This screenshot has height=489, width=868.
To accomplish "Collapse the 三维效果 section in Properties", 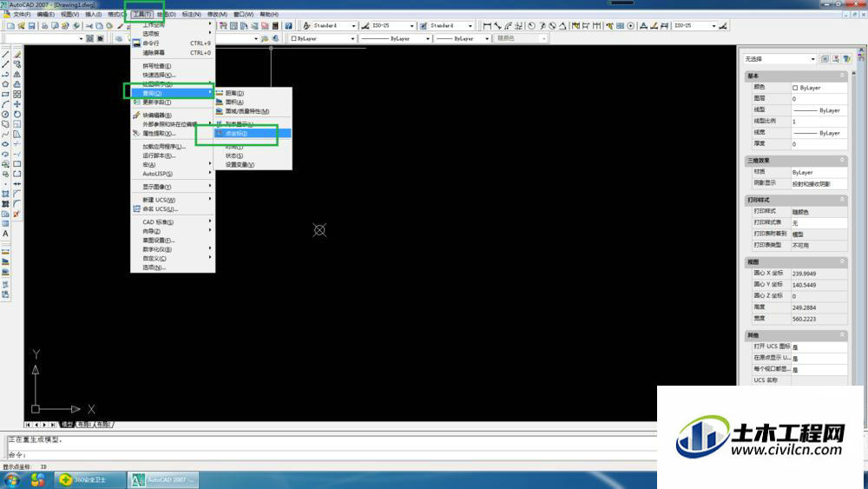I will pyautogui.click(x=842, y=160).
